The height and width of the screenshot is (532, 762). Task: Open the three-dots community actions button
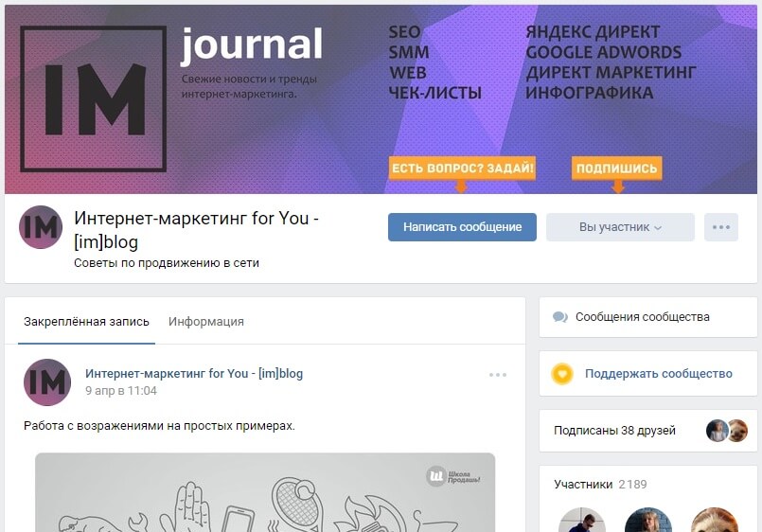[721, 227]
